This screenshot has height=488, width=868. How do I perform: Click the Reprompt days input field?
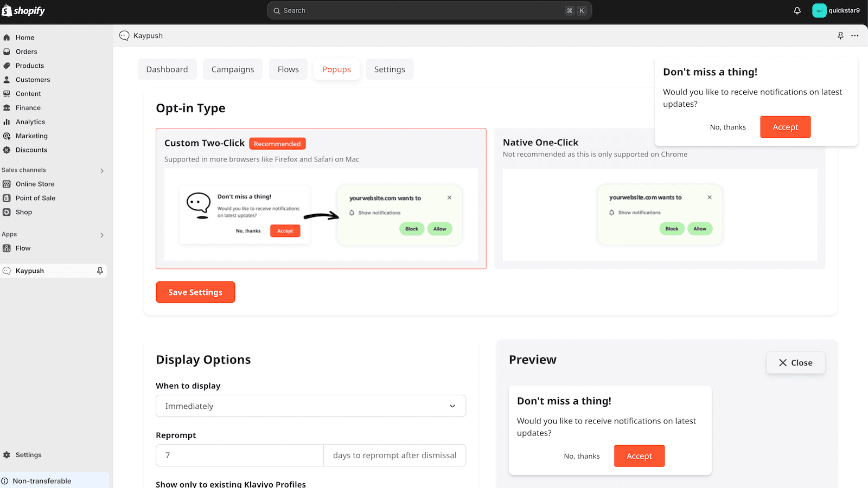click(240, 455)
